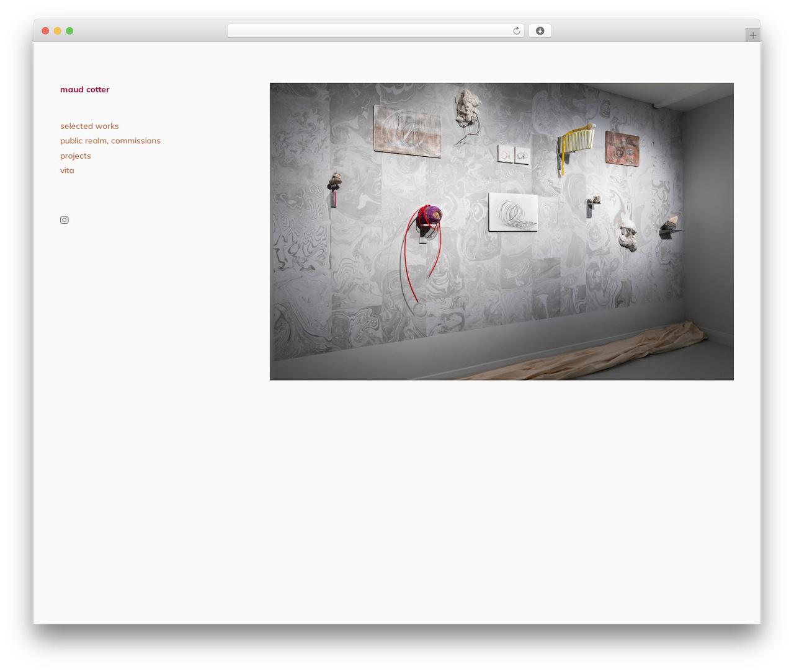This screenshot has height=672, width=794.
Task: Click the gallery wall installation photo
Action: point(502,231)
